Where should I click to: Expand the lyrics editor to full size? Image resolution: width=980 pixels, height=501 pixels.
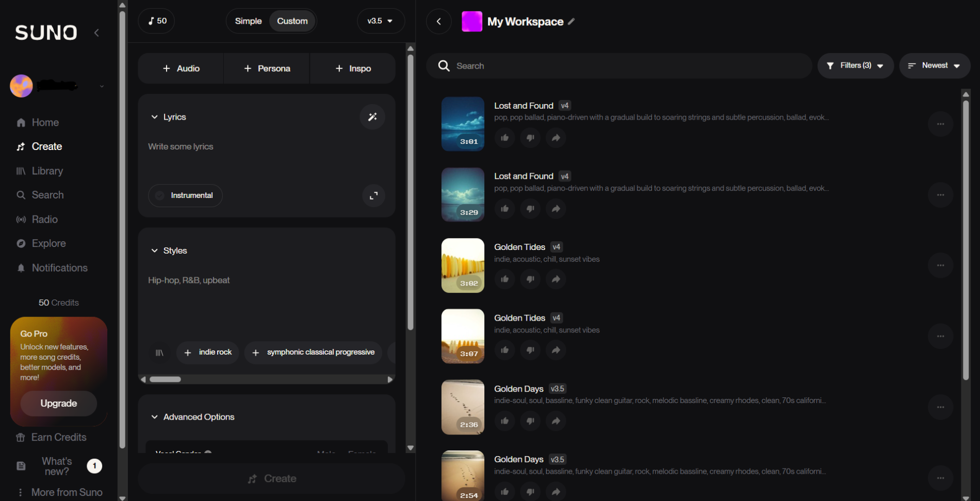[x=373, y=196]
